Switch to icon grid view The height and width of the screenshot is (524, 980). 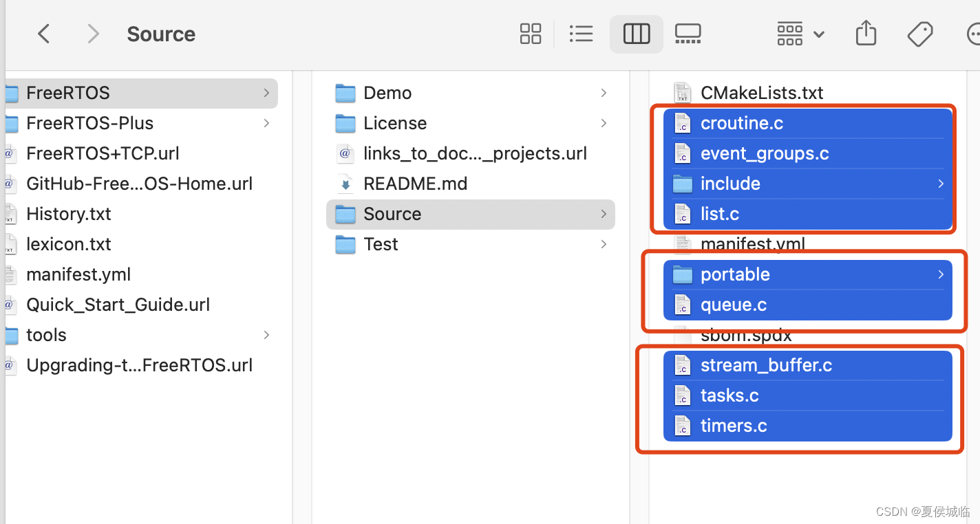coord(531,34)
